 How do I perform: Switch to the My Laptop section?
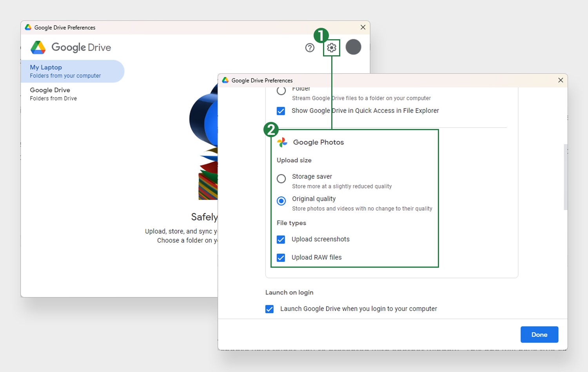(x=65, y=71)
